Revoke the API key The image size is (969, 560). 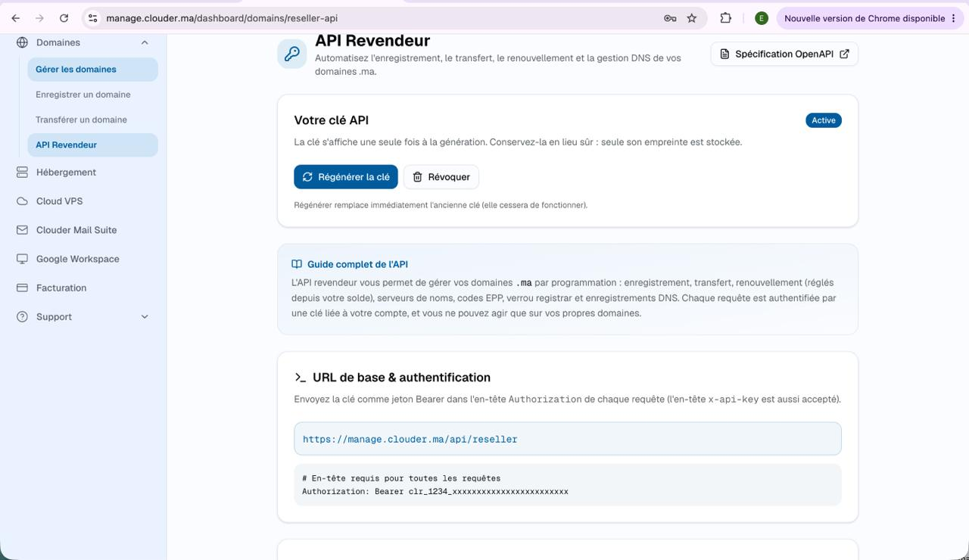[441, 177]
